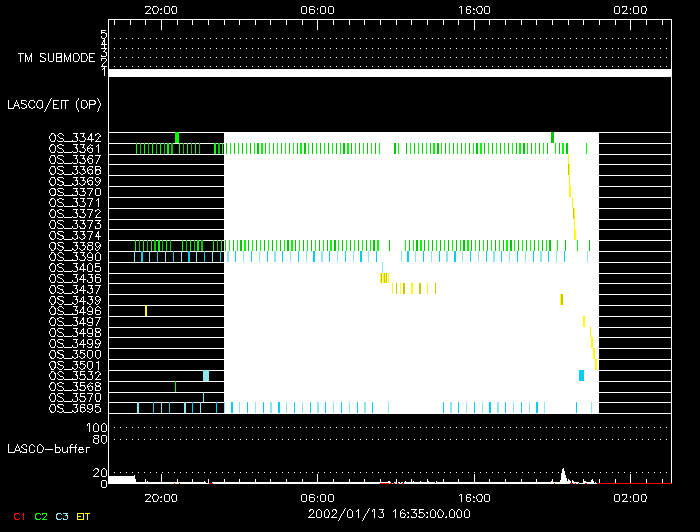Click the TM SUBMODE axis label
The height and width of the screenshot is (532, 700).
pos(56,58)
